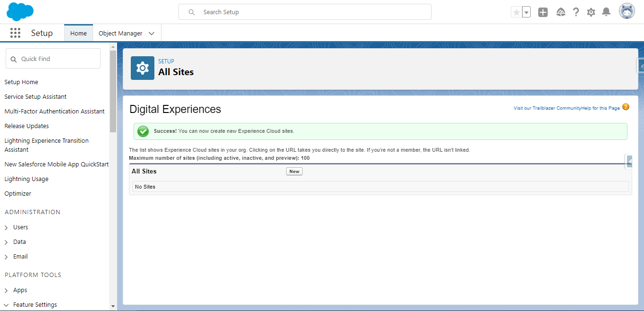Expand the Data tree node

(6, 242)
